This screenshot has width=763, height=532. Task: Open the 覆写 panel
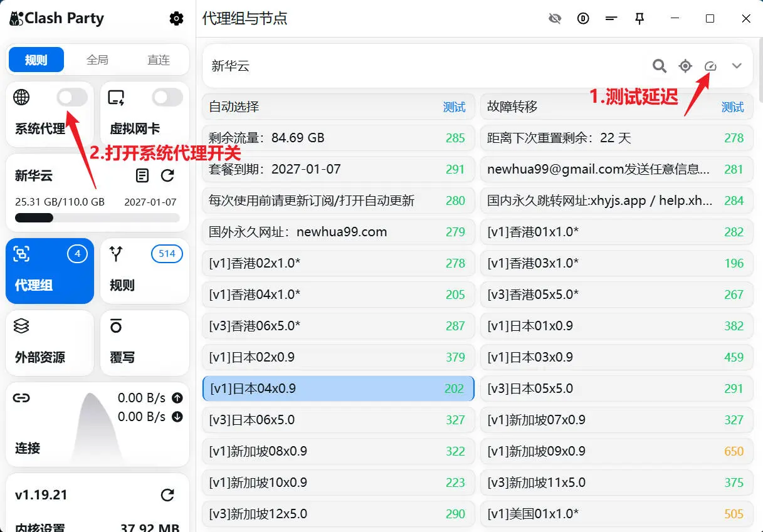point(145,343)
